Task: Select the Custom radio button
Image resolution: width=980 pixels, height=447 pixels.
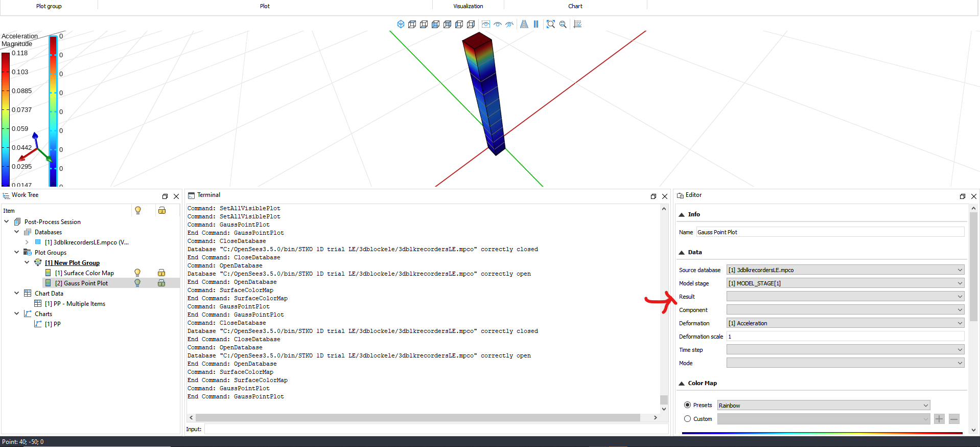Action: point(687,419)
